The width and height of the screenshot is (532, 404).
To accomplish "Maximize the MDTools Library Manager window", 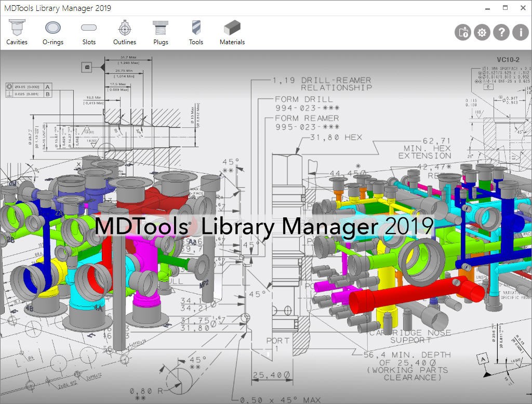I will 505,8.
